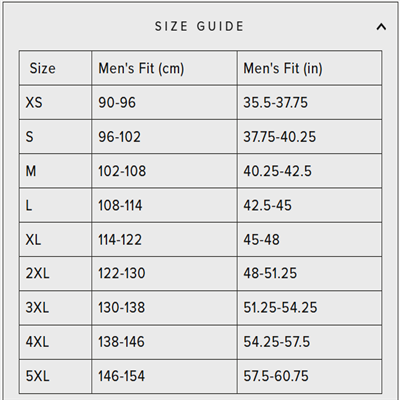Select the 45-48 inch value

pyautogui.click(x=261, y=239)
